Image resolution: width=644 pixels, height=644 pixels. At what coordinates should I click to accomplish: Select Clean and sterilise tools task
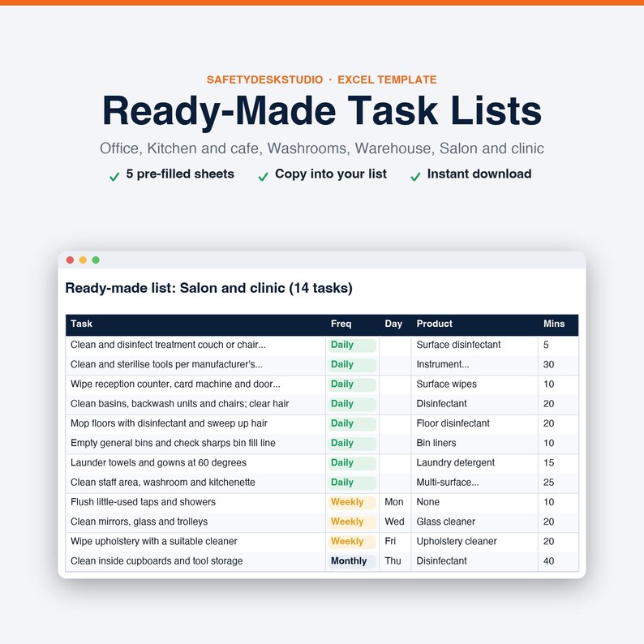tap(166, 364)
